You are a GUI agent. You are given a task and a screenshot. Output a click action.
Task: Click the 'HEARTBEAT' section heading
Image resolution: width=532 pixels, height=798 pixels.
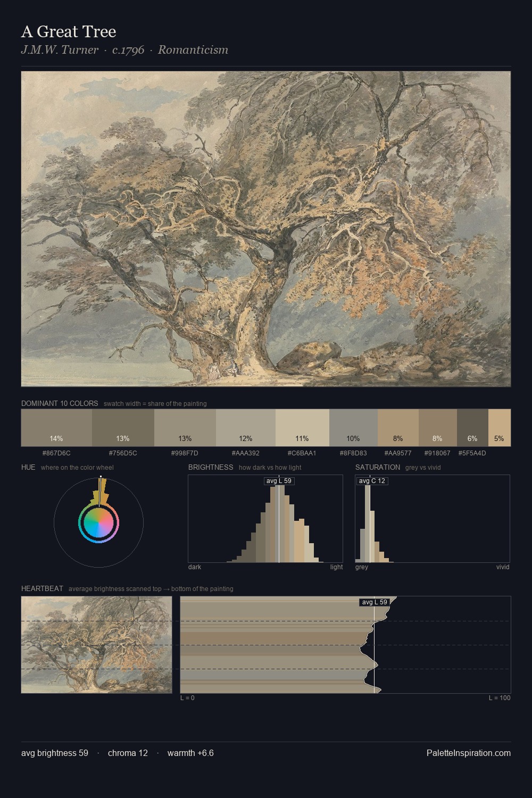[42, 588]
